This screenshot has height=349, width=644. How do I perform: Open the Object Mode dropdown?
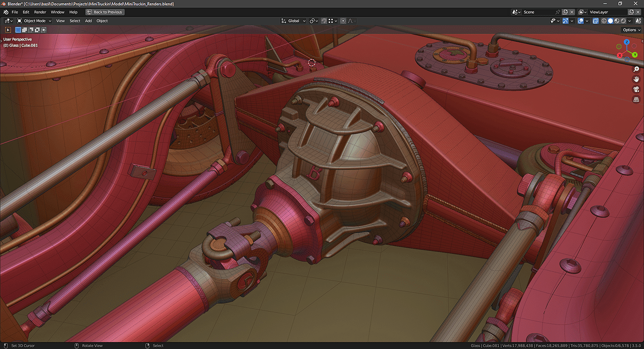(34, 21)
